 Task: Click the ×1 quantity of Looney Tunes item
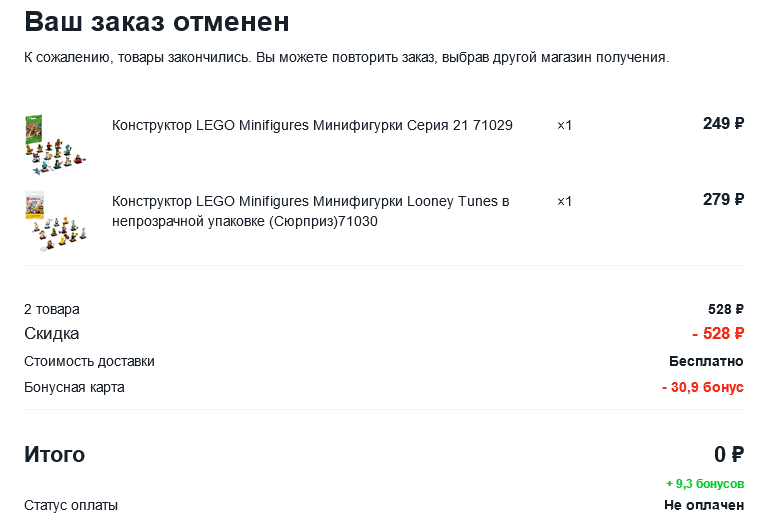coord(564,202)
